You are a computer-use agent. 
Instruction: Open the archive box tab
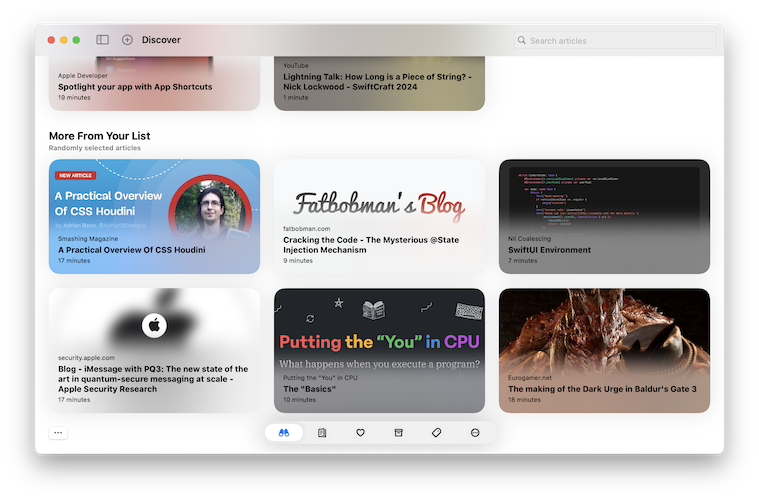(398, 433)
